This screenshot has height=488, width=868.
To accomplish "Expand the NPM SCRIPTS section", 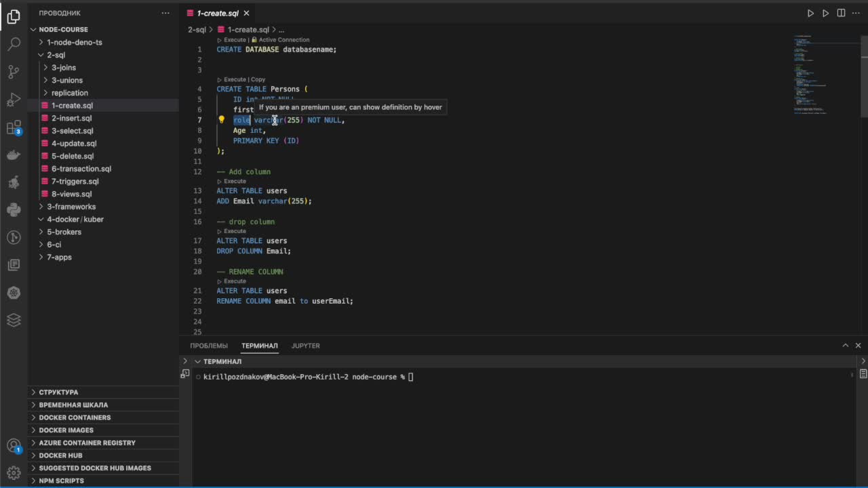I will [103, 481].
